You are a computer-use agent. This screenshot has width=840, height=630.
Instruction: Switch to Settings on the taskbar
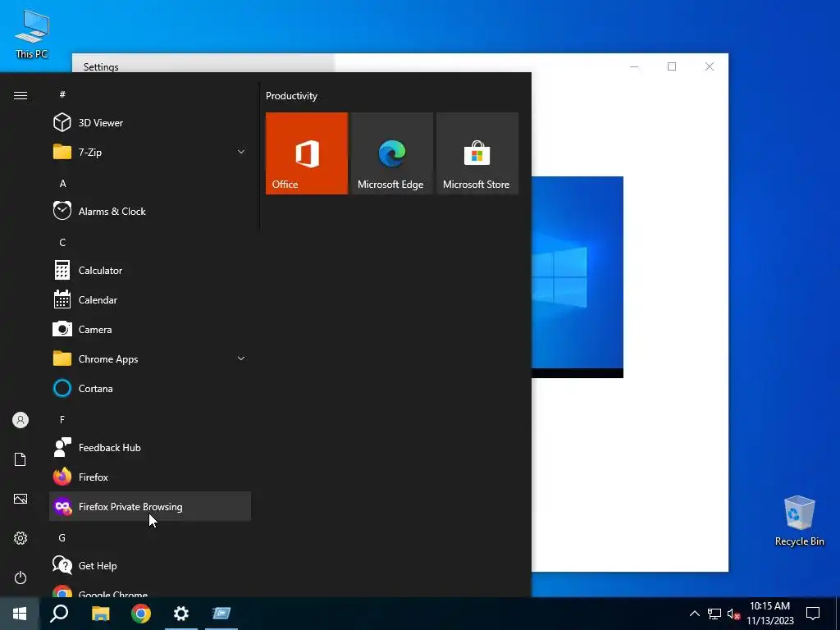pyautogui.click(x=181, y=614)
